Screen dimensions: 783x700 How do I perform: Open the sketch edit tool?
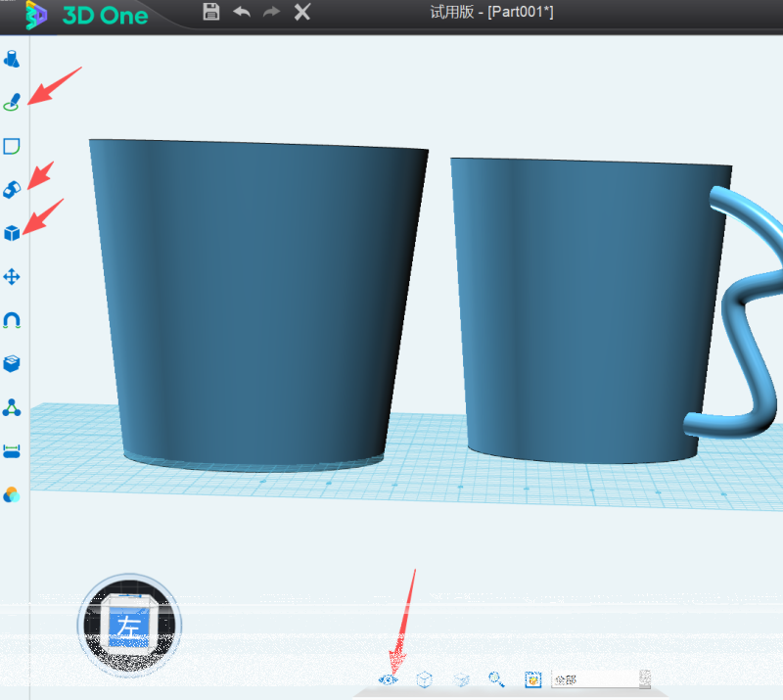point(12,147)
